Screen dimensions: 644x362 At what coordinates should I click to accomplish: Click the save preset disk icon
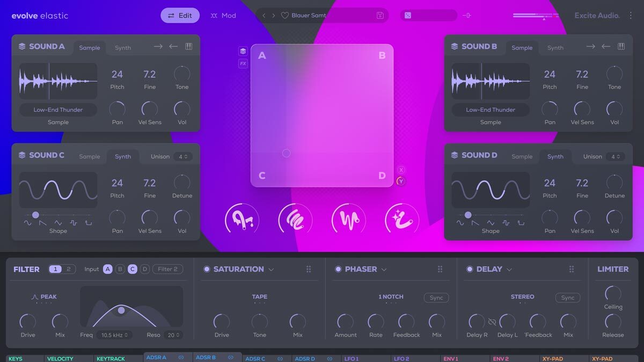pos(380,16)
